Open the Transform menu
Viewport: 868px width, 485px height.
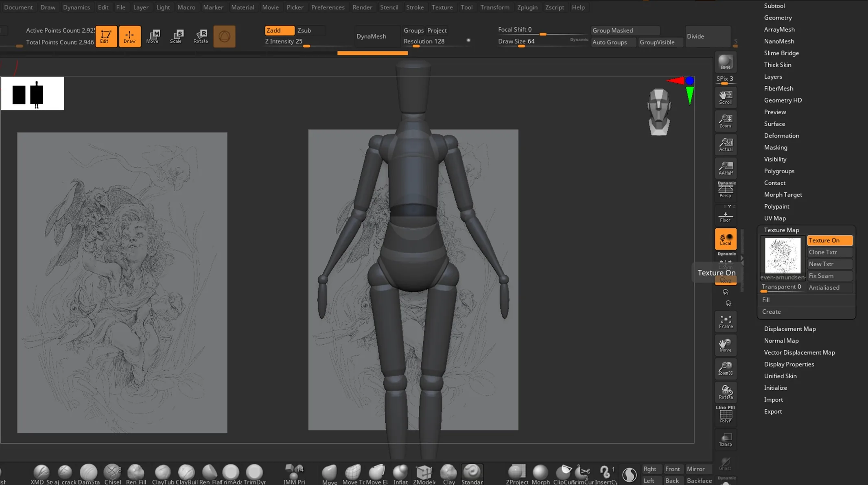pyautogui.click(x=494, y=7)
